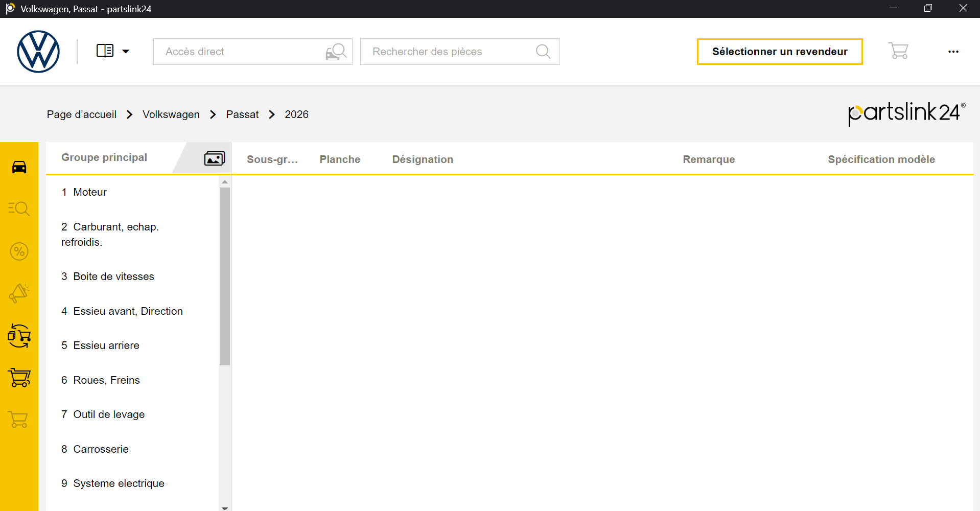Open the three-dot more options menu

[953, 52]
